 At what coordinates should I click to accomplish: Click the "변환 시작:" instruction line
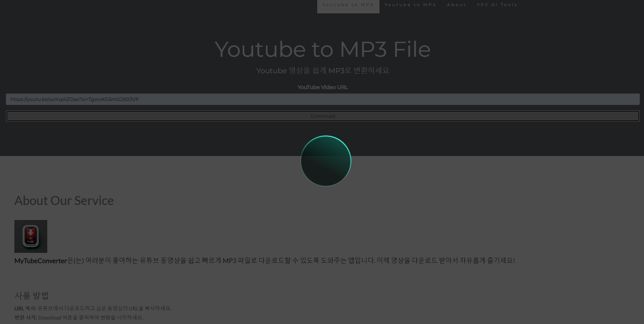click(79, 317)
